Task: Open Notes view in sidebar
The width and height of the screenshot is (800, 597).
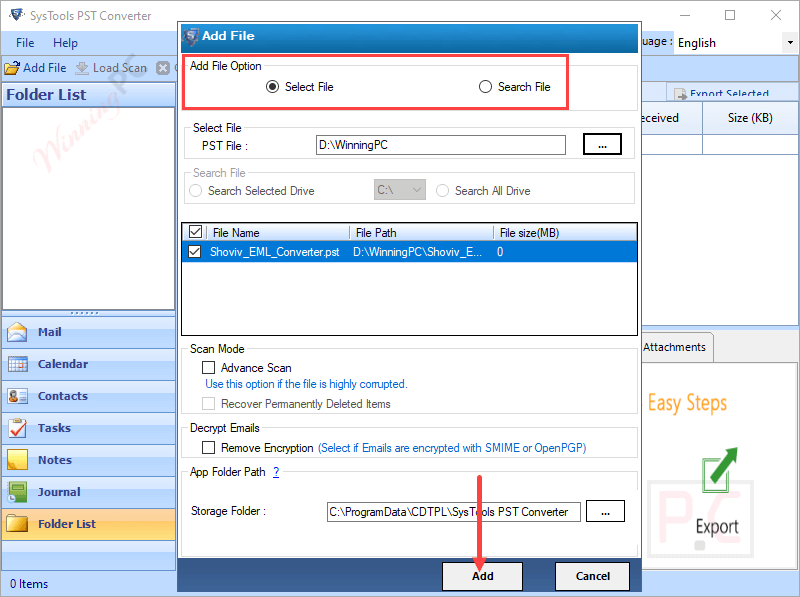Action: pos(89,460)
